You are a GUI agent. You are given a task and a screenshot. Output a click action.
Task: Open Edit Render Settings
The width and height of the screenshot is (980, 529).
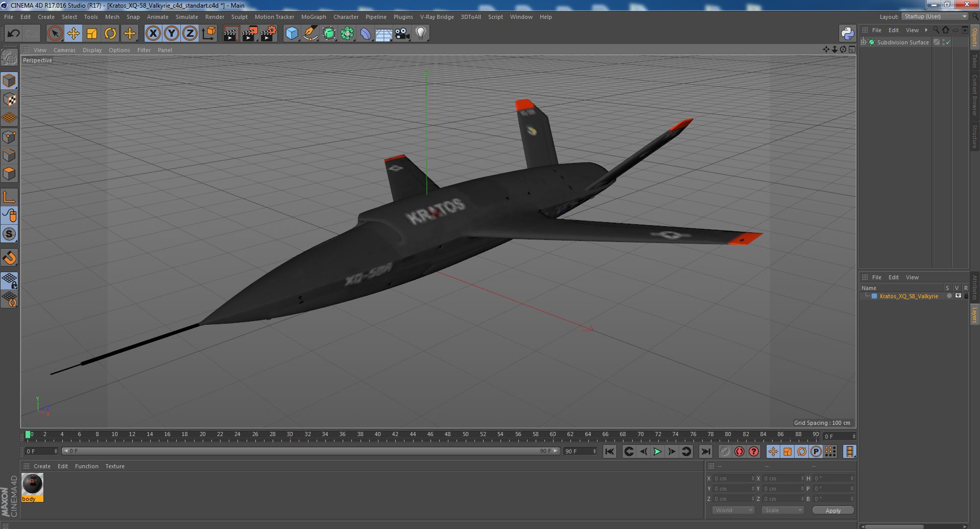(x=269, y=34)
